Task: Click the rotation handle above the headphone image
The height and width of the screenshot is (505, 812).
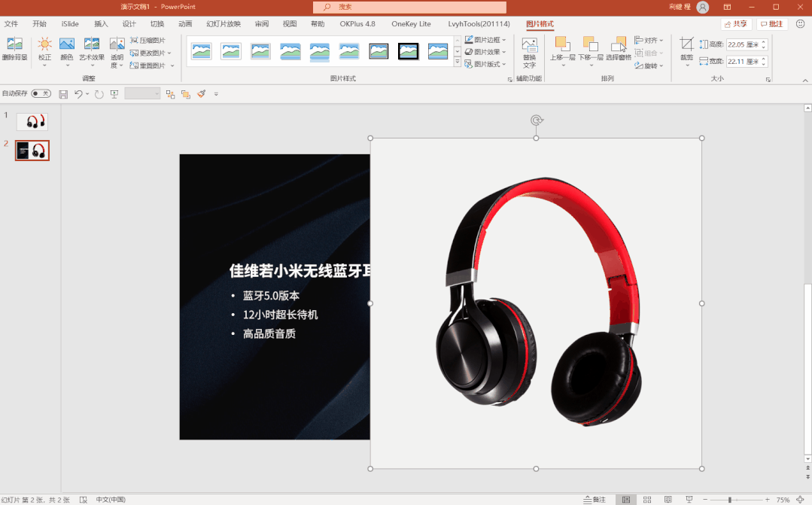Action: 536,120
